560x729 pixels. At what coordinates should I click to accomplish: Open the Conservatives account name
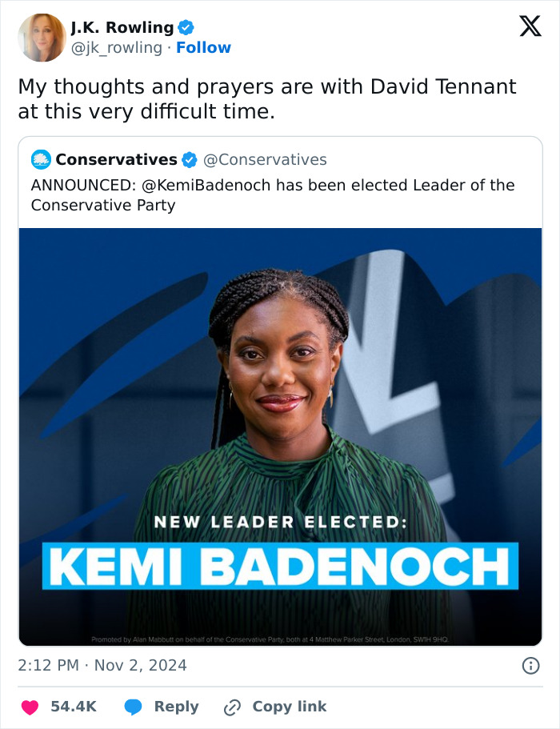[x=117, y=159]
